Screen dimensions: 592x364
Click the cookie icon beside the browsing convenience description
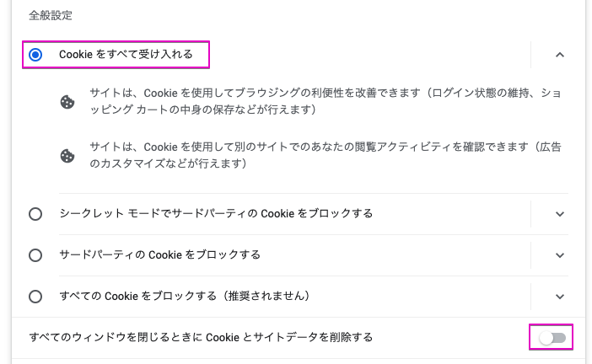[67, 102]
